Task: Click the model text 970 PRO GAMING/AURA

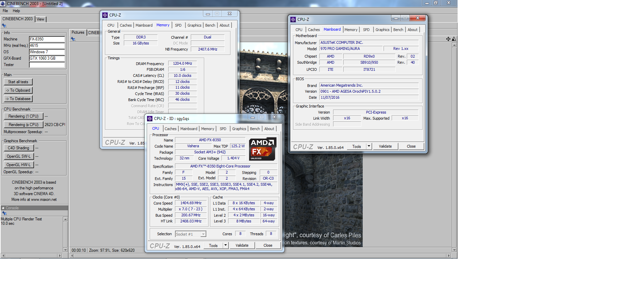Action: coord(340,49)
